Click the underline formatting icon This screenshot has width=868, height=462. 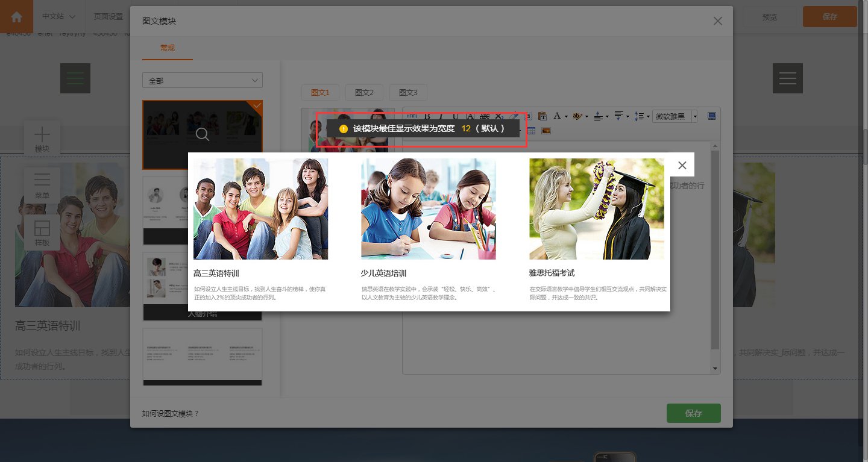pos(456,116)
